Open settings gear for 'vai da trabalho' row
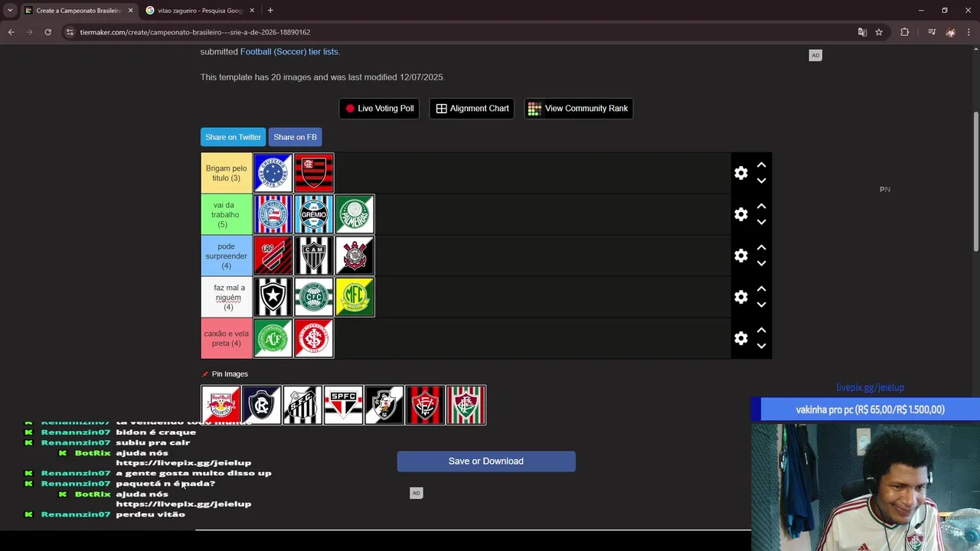 coord(741,214)
